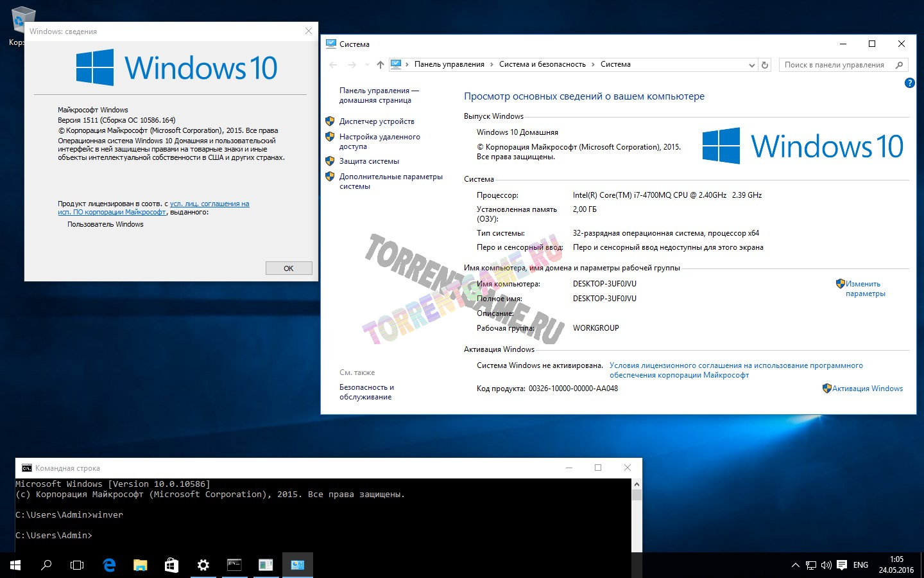Click the "Активация Windows" link

(867, 389)
